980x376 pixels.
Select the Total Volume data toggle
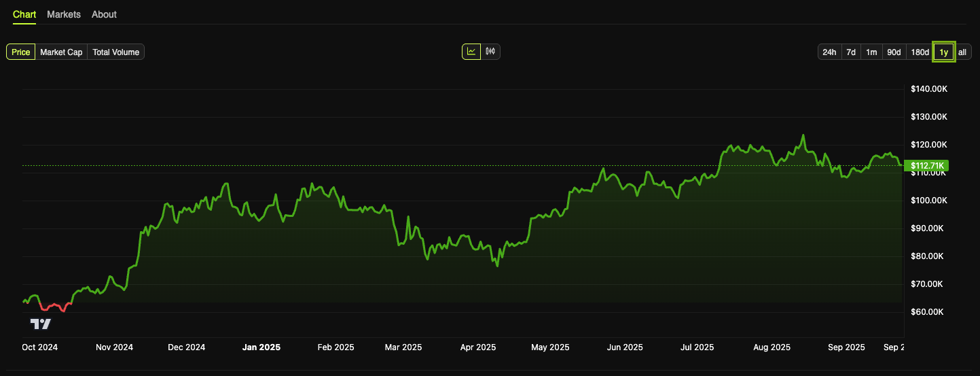coord(116,52)
